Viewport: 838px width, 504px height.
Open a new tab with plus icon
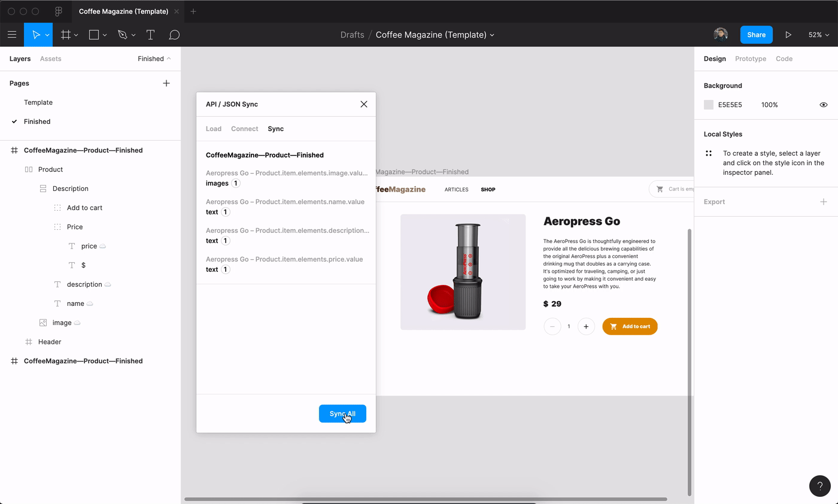click(193, 11)
